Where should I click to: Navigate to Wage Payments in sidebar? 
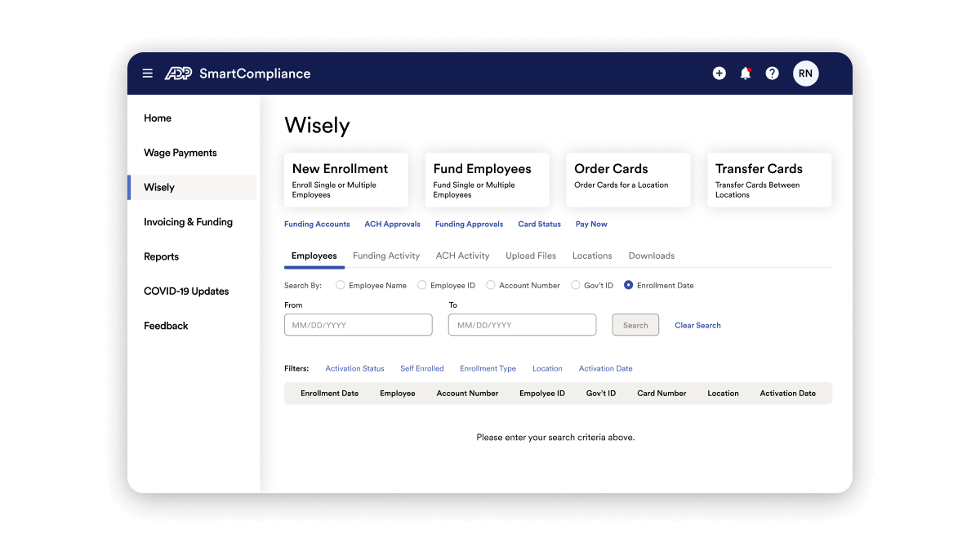click(180, 153)
